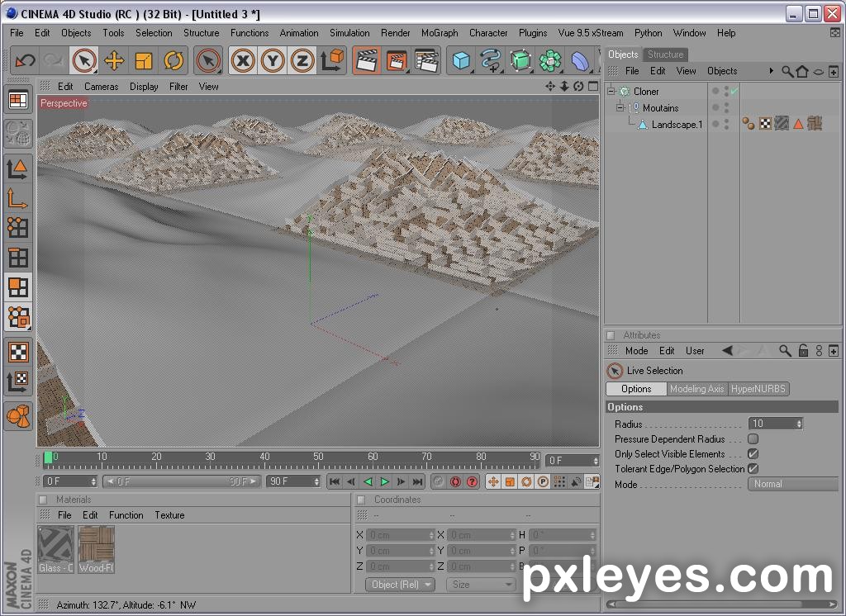The width and height of the screenshot is (846, 616).
Task: Open the viewport Cameras menu
Action: pos(101,87)
